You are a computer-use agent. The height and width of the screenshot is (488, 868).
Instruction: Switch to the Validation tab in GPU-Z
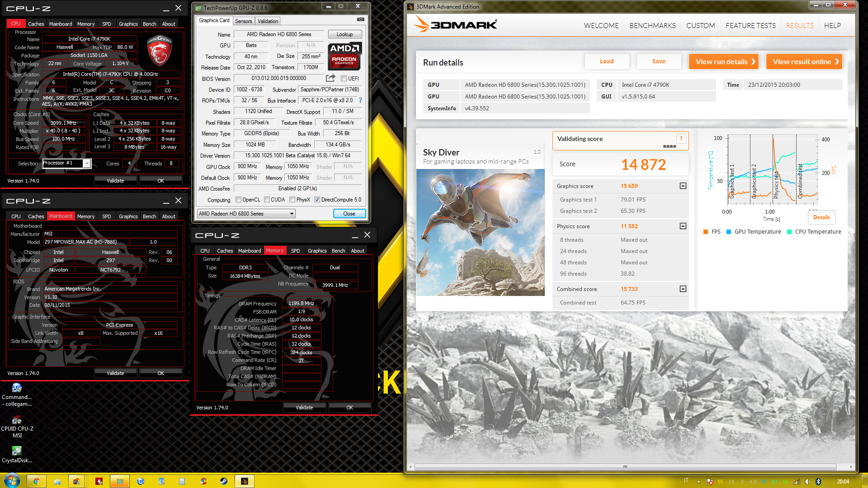268,21
